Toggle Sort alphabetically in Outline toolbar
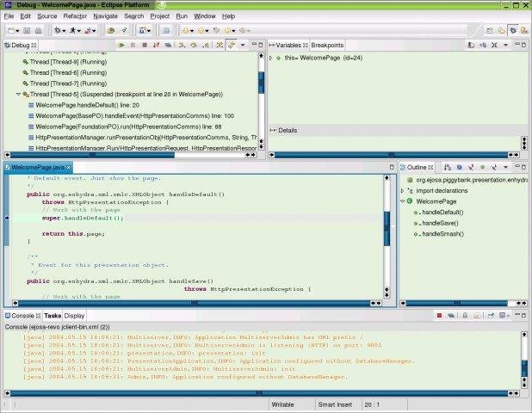The height and width of the screenshot is (413, 532). (x=448, y=167)
